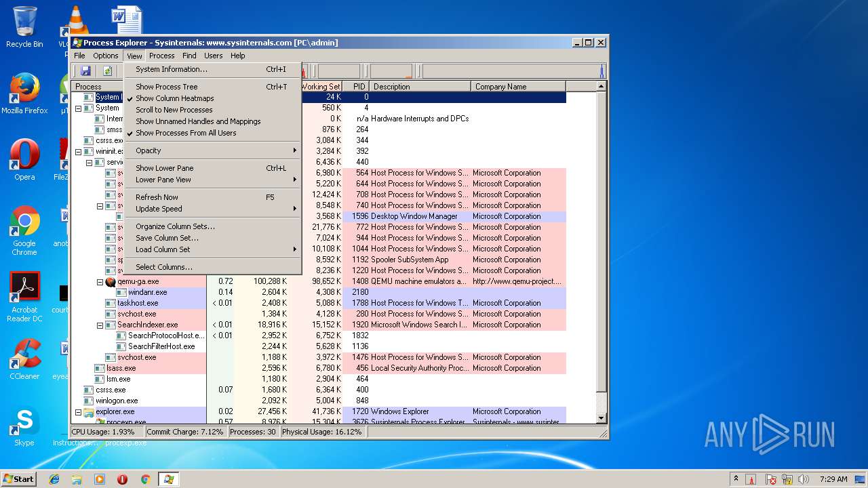868x488 pixels.
Task: Choose Select Columns menu entry
Action: (x=213, y=267)
